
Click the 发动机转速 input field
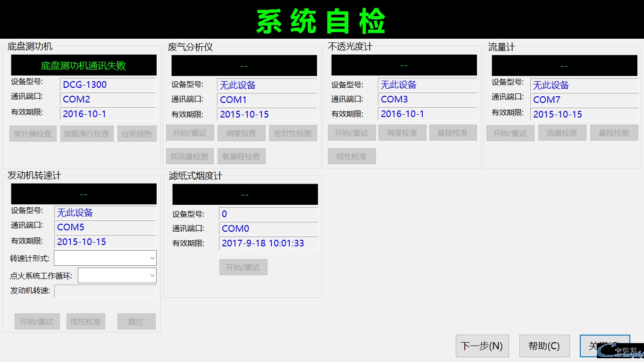tap(105, 291)
